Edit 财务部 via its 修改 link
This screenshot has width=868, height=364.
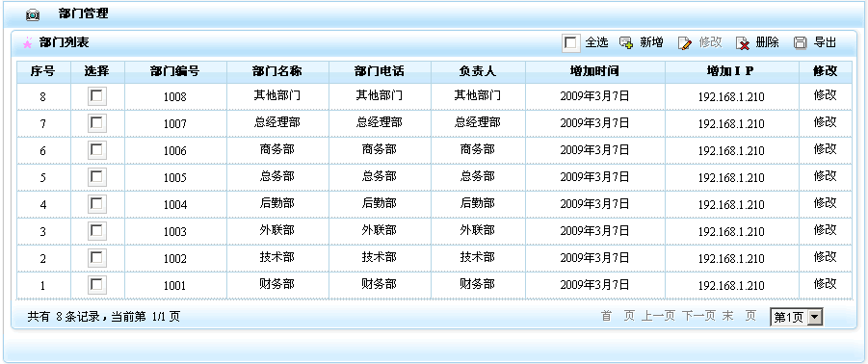pos(825,284)
